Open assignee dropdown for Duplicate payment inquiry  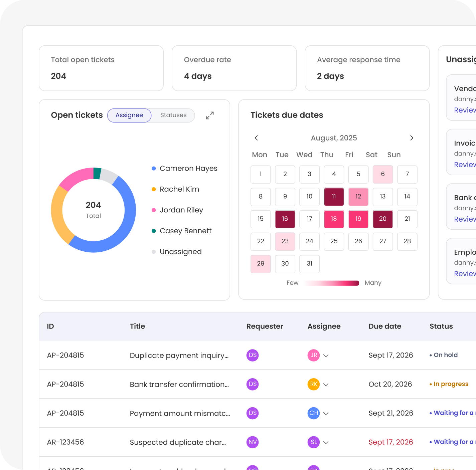tap(326, 356)
